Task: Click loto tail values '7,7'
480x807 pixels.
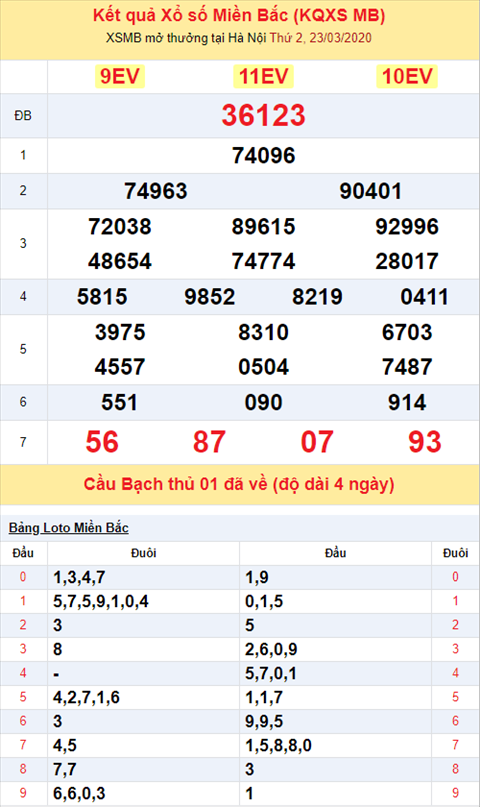Action: click(x=65, y=769)
